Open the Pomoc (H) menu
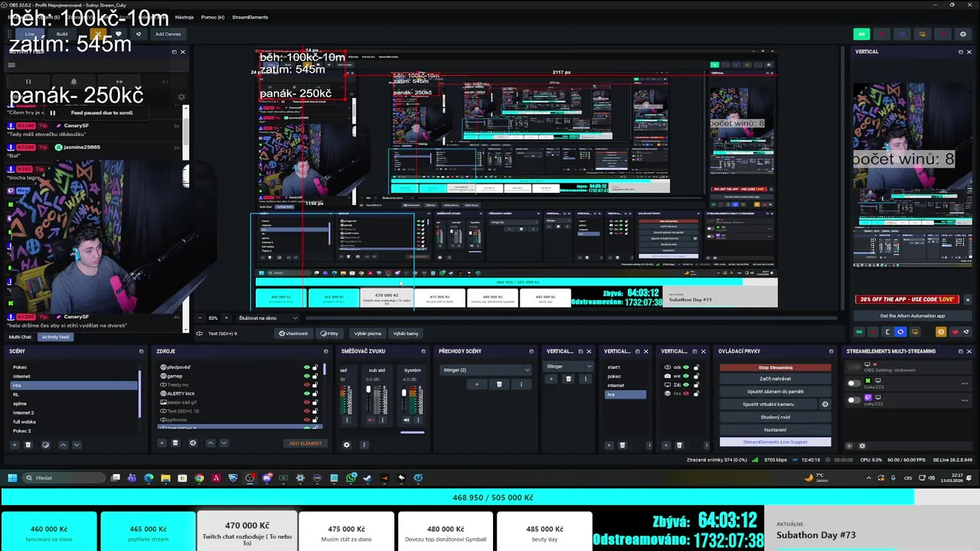The height and width of the screenshot is (551, 980). [213, 17]
